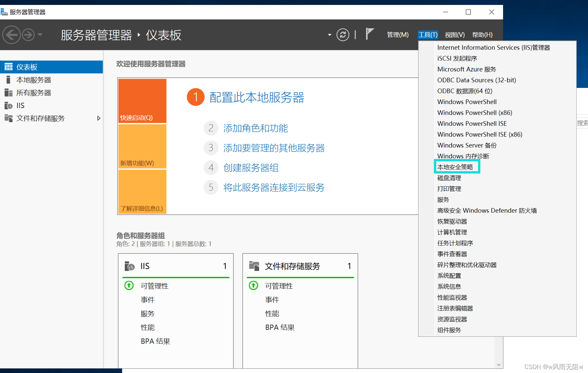Click Add roles and features link
588x373 pixels.
(255, 128)
